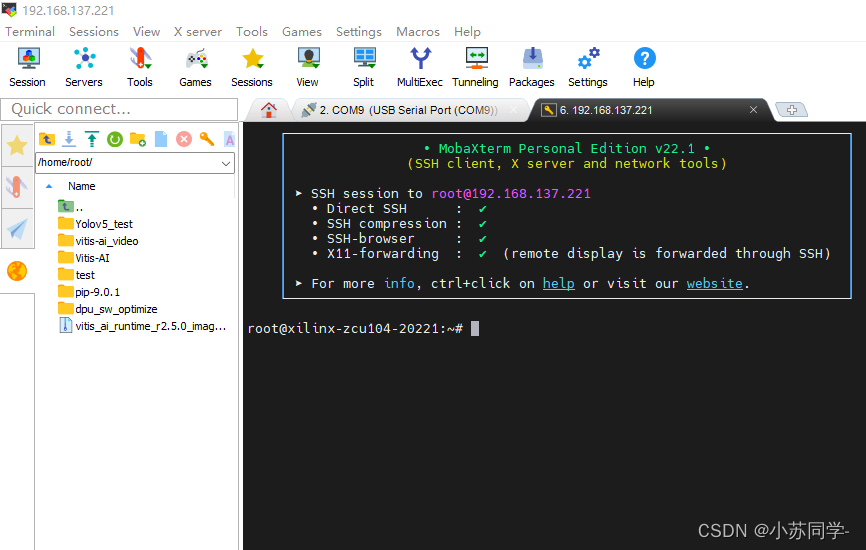The image size is (866, 550).
Task: Select the Vitis-AI folder
Action: click(84, 258)
